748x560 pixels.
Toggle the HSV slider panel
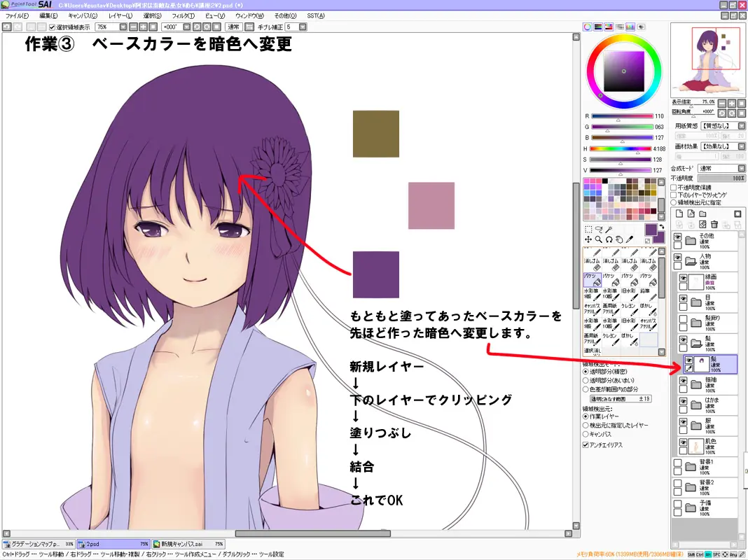point(609,27)
